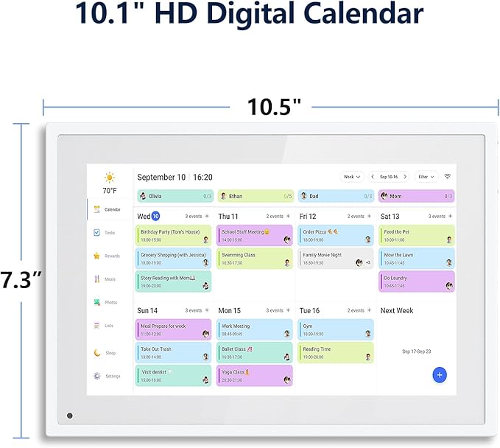This screenshot has height=448, width=500.
Task: Toggle Dad's profile filter chip
Action: (336, 196)
